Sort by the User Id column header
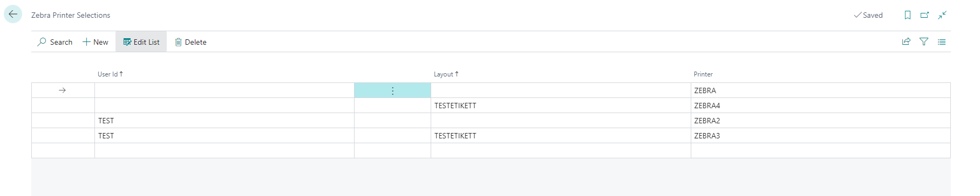Image resolution: width=980 pixels, height=196 pixels. pyautogui.click(x=110, y=74)
